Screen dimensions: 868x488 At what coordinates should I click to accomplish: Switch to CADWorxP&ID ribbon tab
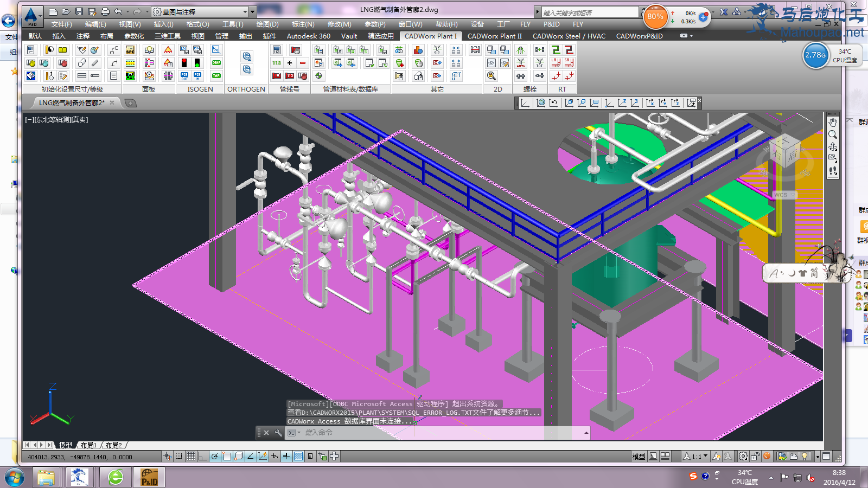[639, 36]
